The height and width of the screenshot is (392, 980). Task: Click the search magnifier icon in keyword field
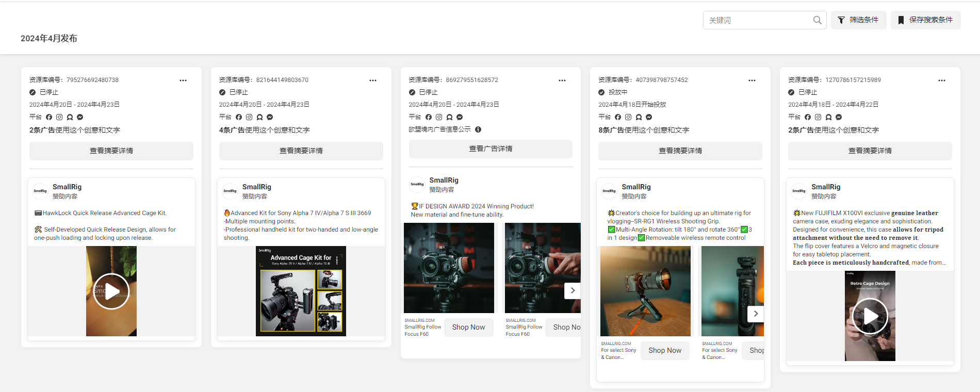817,20
